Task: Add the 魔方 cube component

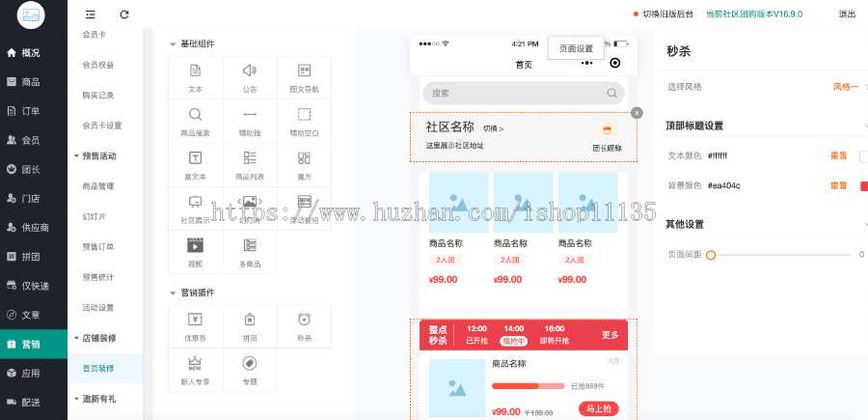Action: 304,165
